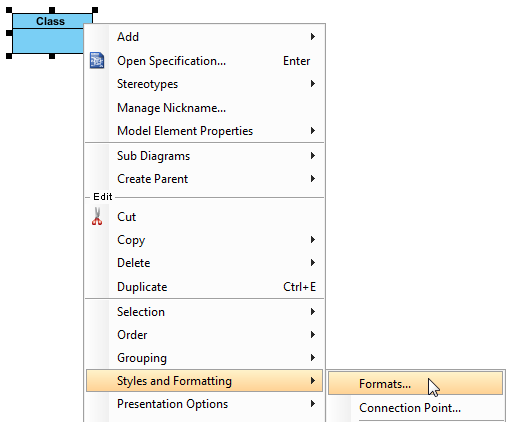Click the Open Specification document icon
The image size is (507, 422).
(x=97, y=60)
